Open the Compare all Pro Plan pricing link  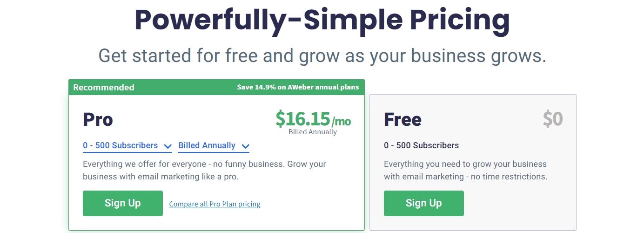215,204
